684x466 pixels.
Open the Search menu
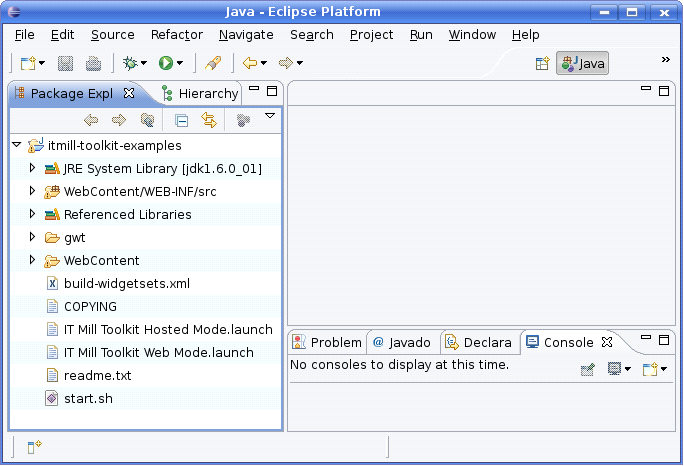[312, 35]
